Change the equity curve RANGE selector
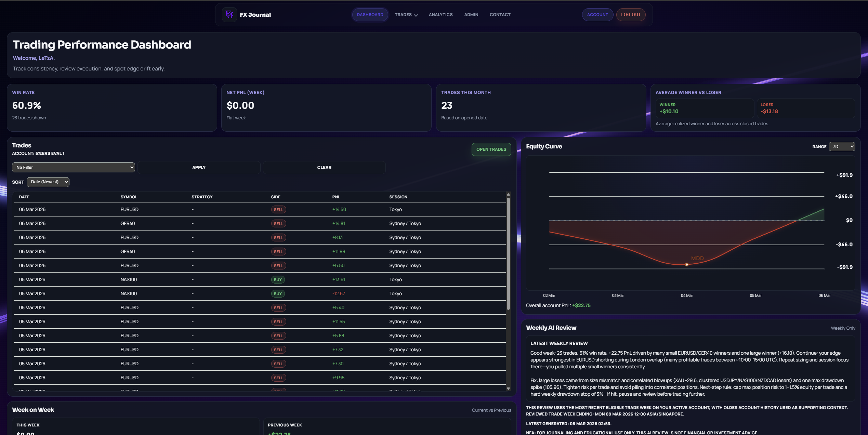Viewport: 868px width, 435px height. coord(842,146)
